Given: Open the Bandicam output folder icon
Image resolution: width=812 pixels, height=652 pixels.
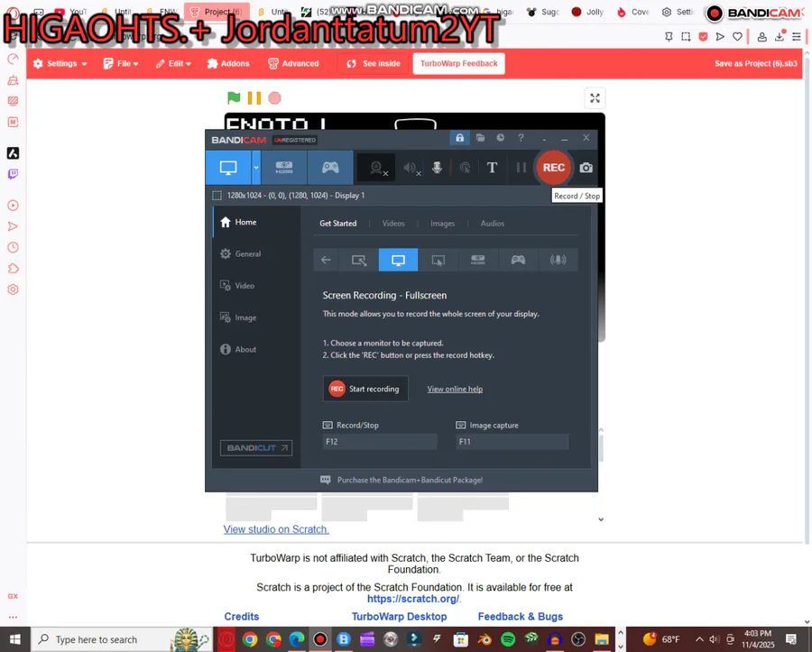Looking at the screenshot, I should 480,138.
